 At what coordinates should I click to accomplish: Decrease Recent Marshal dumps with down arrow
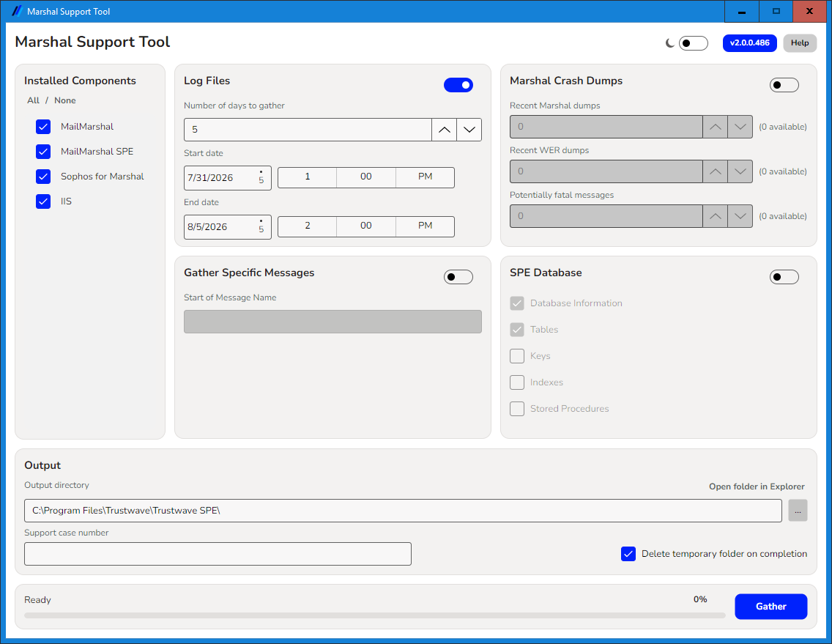point(740,127)
